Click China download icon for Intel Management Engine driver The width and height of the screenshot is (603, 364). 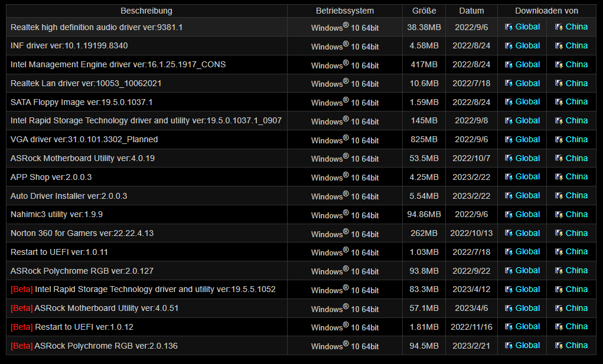coord(559,64)
